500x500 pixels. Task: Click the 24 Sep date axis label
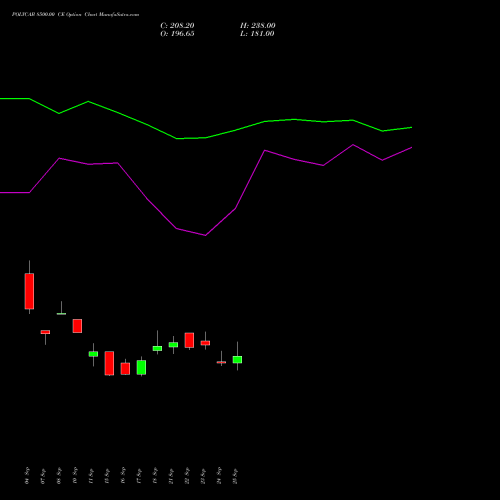coord(219,476)
